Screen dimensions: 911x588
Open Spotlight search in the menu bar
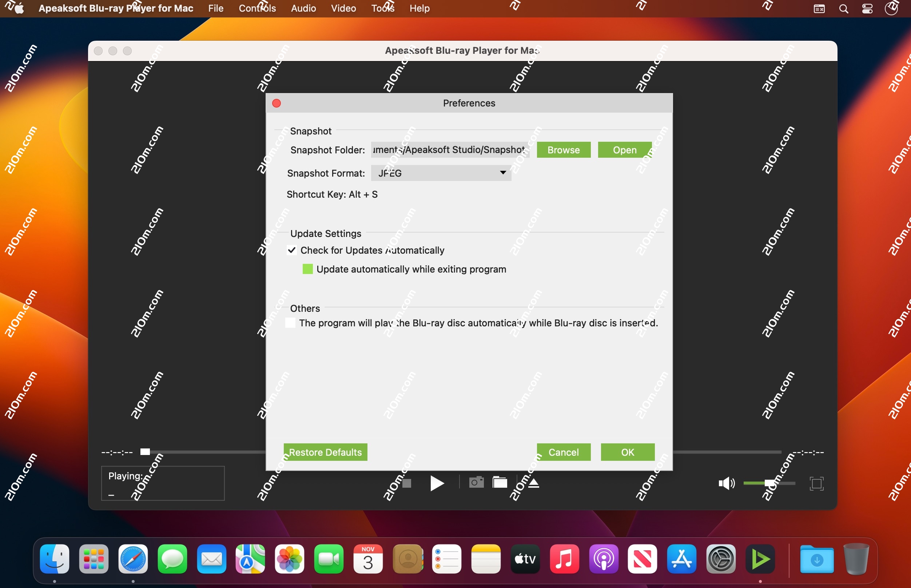[844, 8]
